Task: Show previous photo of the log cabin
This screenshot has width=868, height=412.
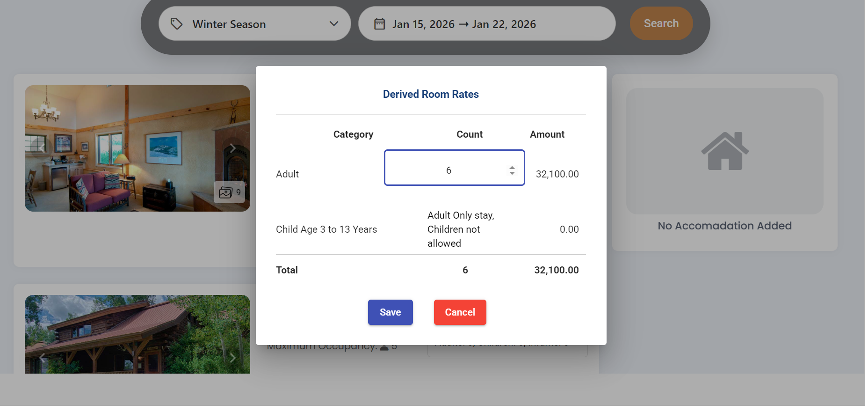Action: pyautogui.click(x=43, y=358)
